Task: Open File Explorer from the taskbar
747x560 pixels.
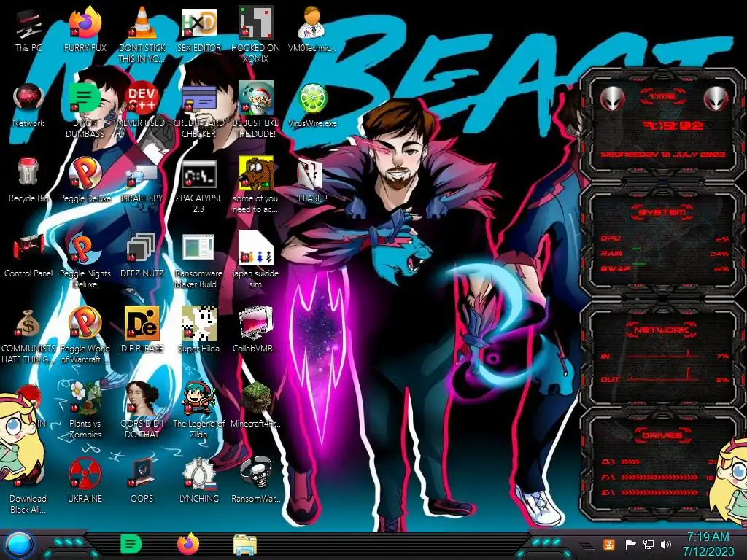Action: click(x=245, y=545)
